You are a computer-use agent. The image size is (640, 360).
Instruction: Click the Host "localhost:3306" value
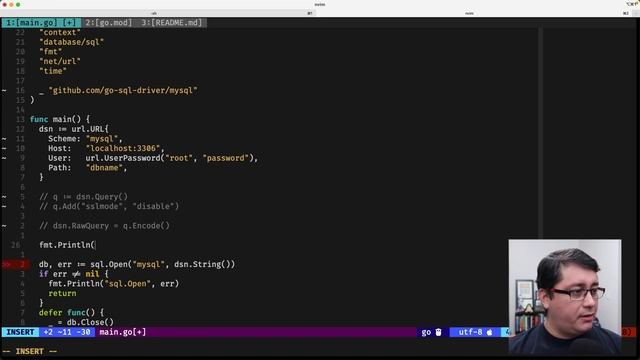[123, 148]
